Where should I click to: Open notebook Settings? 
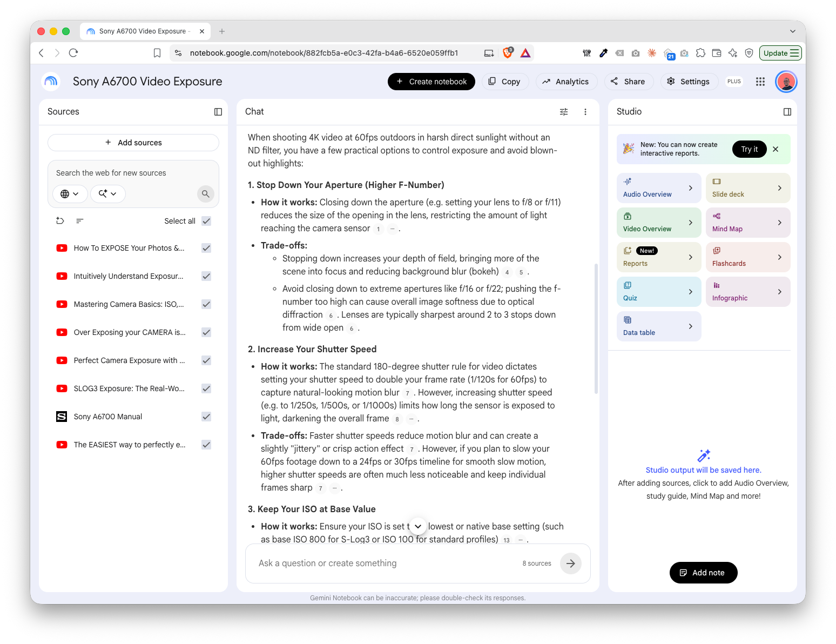coord(689,82)
